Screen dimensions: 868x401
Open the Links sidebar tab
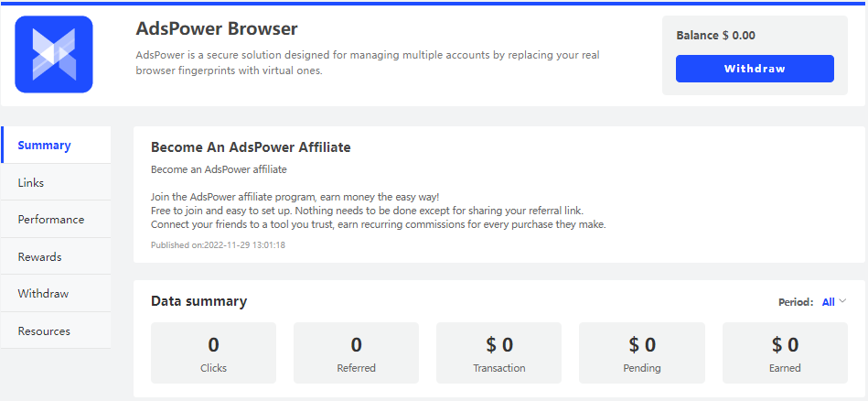pyautogui.click(x=56, y=182)
